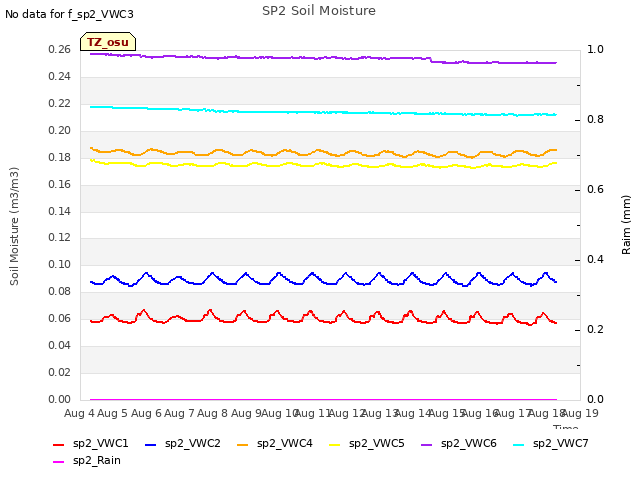This screenshot has width=640, height=480.
Task: Click the Soil Moisture (m3/m3) axis label
Action: tap(14, 226)
